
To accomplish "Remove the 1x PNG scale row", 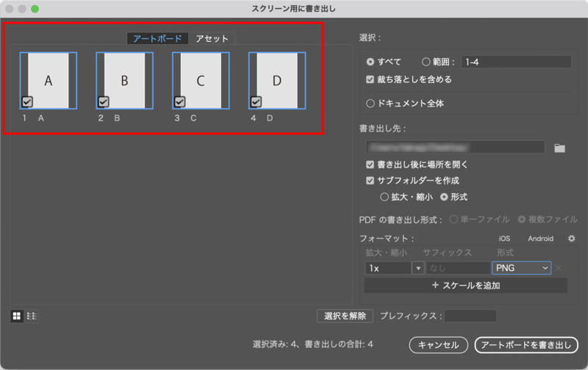I will click(559, 268).
